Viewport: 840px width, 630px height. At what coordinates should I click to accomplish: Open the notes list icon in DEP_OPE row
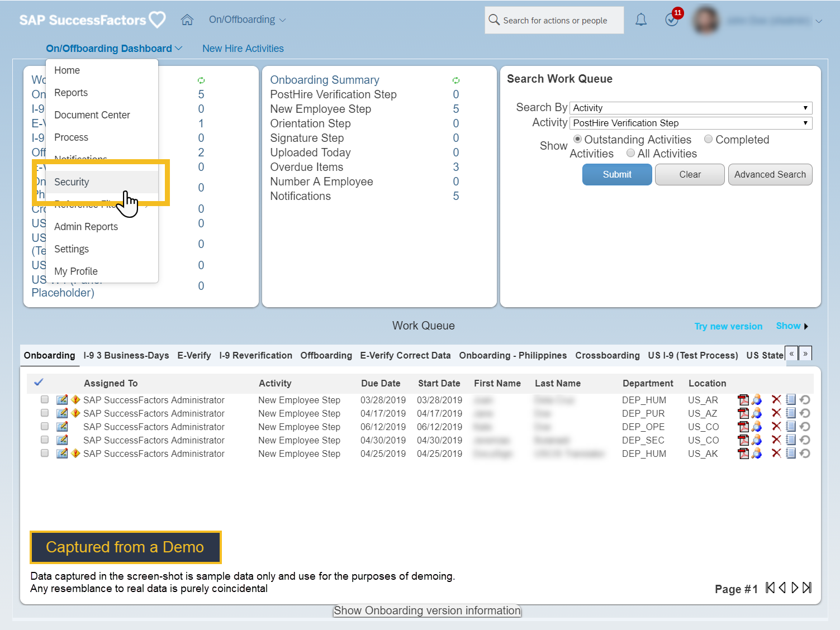(791, 427)
